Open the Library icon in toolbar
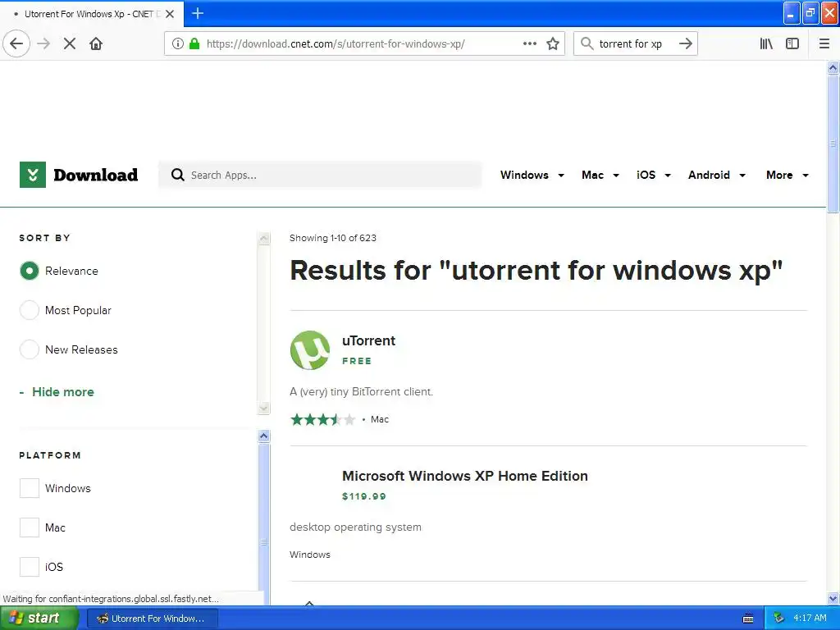The width and height of the screenshot is (840, 630). pos(766,43)
